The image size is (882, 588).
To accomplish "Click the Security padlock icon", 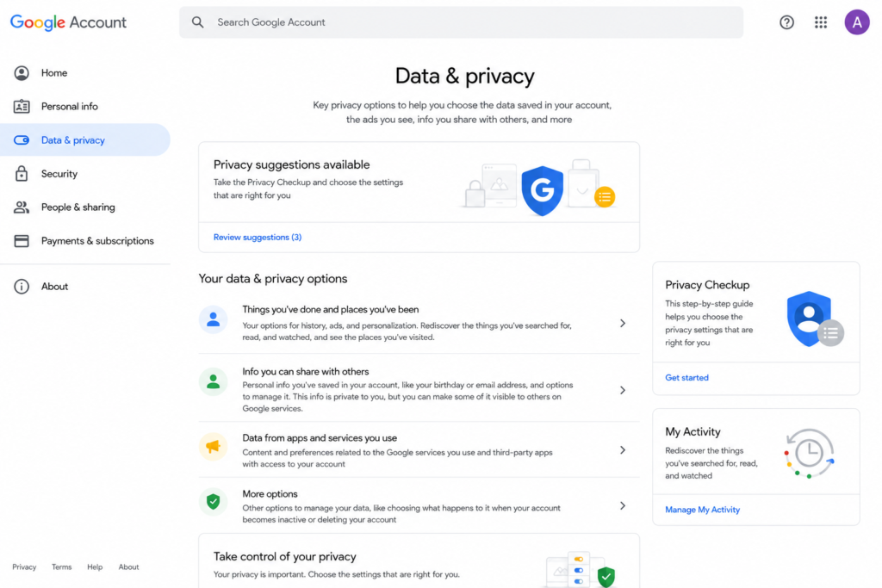I will click(x=22, y=174).
